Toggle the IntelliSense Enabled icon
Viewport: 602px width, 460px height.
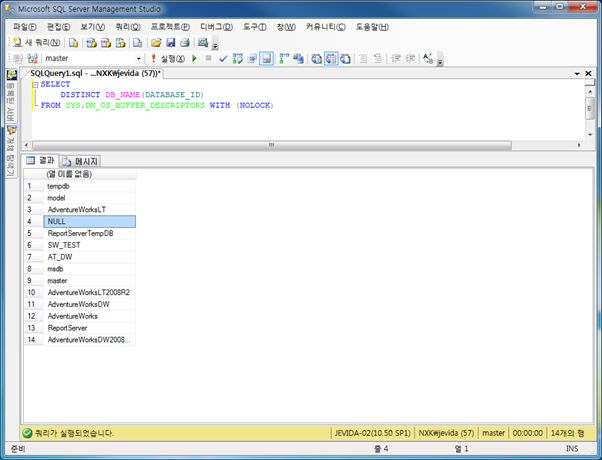[x=266, y=58]
